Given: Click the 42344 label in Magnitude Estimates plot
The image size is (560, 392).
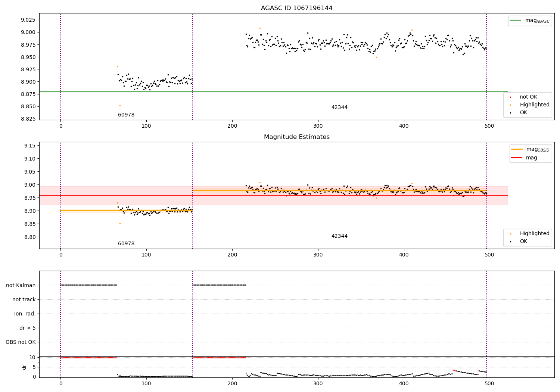Looking at the screenshot, I should pyautogui.click(x=339, y=236).
